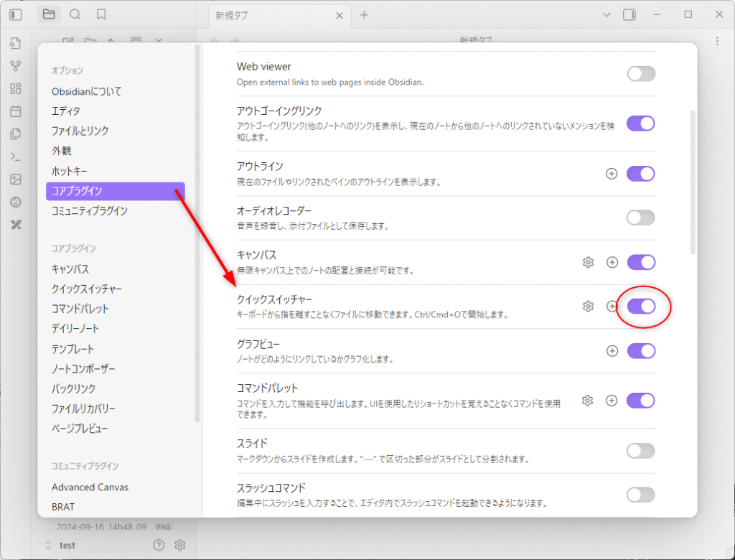The image size is (735, 560).
Task: Open the file explorer folder icon
Action: tap(49, 14)
